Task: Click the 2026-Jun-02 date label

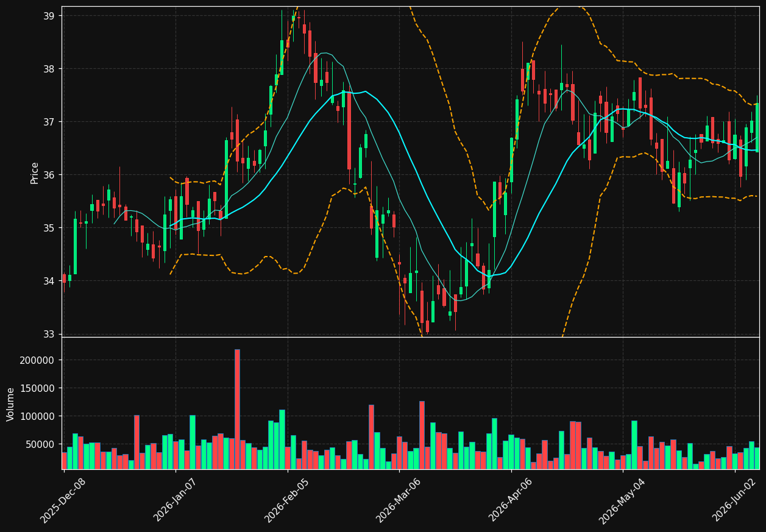Action: pos(735,500)
